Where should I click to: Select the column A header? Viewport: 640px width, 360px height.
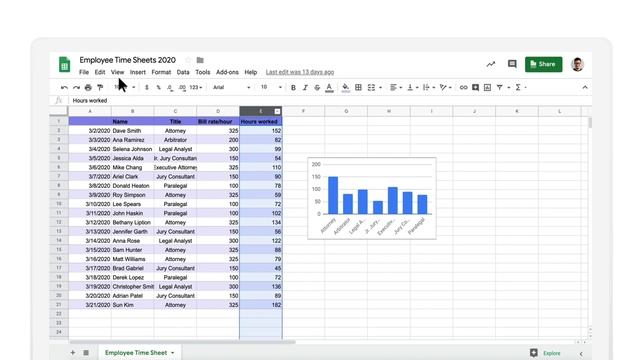click(90, 111)
